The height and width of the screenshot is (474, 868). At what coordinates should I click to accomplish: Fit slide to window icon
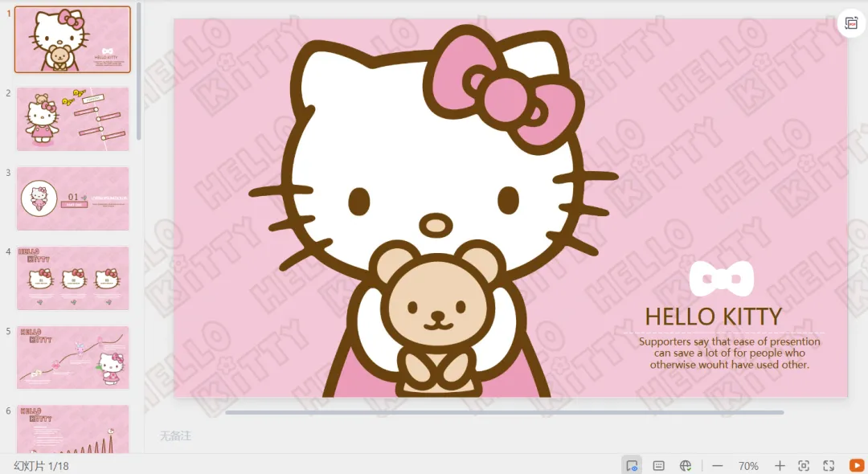point(804,466)
